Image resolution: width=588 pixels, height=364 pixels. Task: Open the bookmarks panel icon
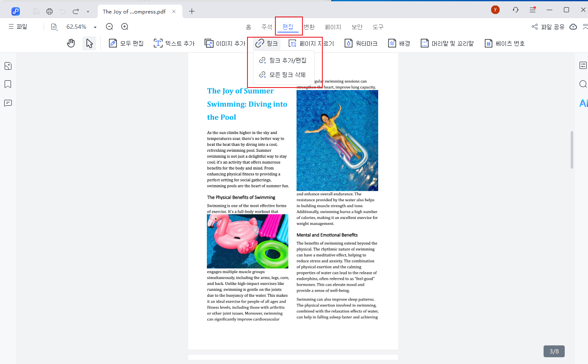tap(8, 85)
